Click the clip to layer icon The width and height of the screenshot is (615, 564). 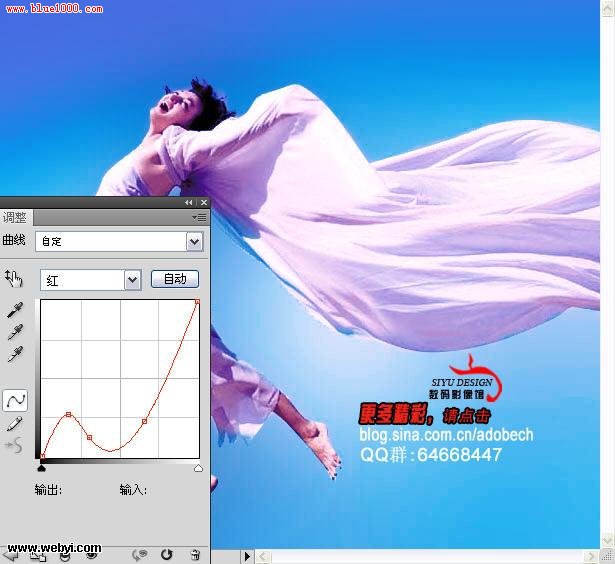(x=65, y=557)
